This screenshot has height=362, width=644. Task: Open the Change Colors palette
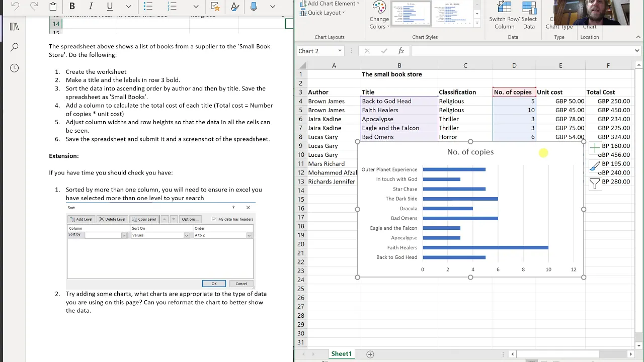379,15
